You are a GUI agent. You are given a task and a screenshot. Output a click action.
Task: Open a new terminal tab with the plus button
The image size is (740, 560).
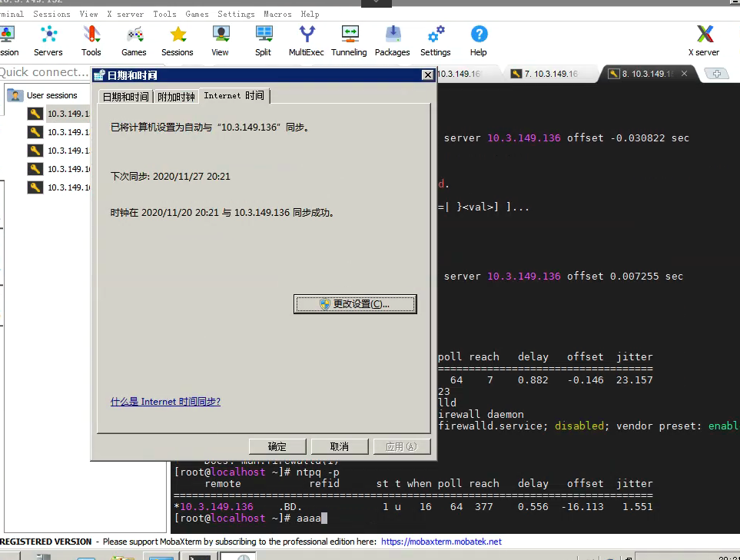tap(716, 74)
